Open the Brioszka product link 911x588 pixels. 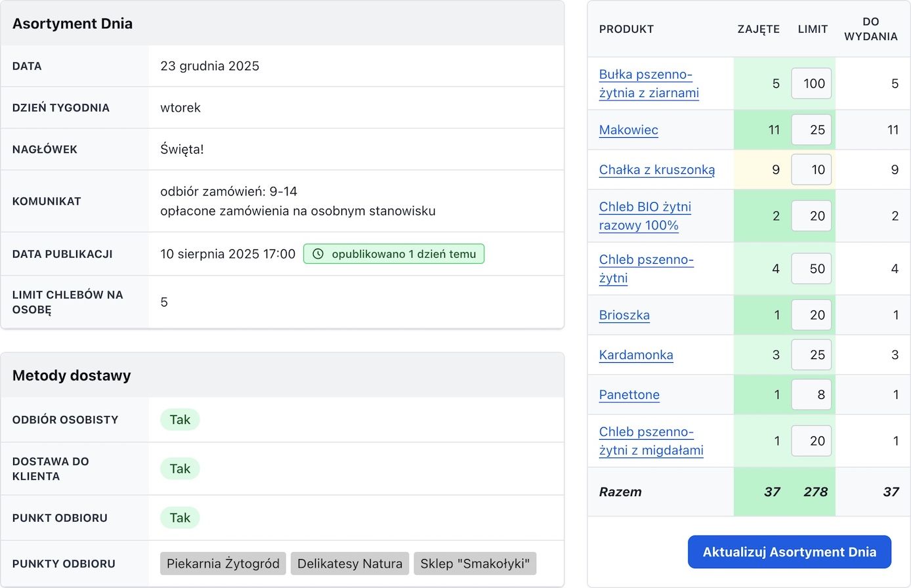[x=624, y=315]
